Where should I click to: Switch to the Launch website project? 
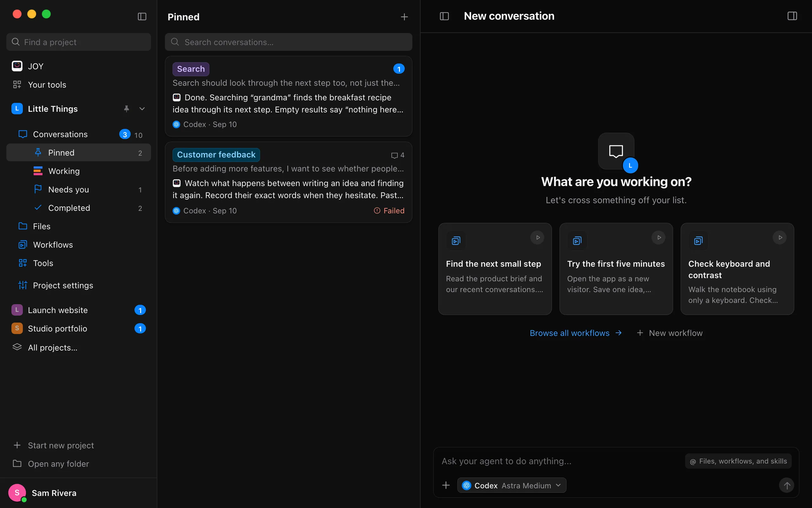click(79, 310)
